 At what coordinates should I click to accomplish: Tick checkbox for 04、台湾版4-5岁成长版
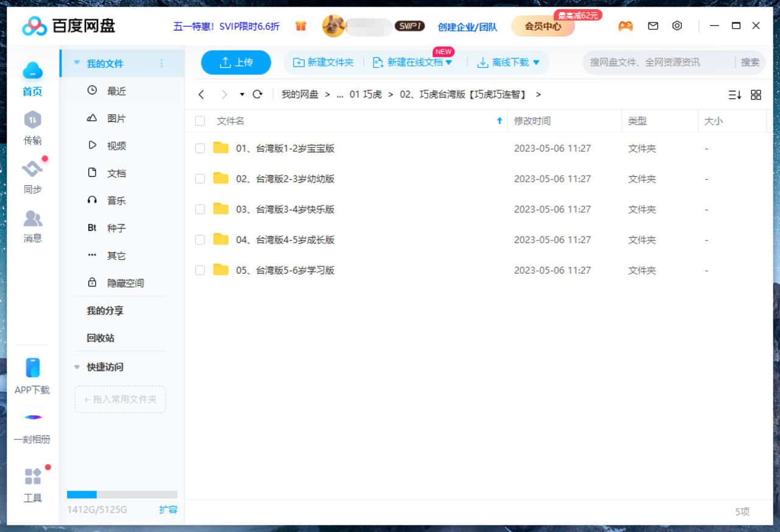click(x=200, y=240)
